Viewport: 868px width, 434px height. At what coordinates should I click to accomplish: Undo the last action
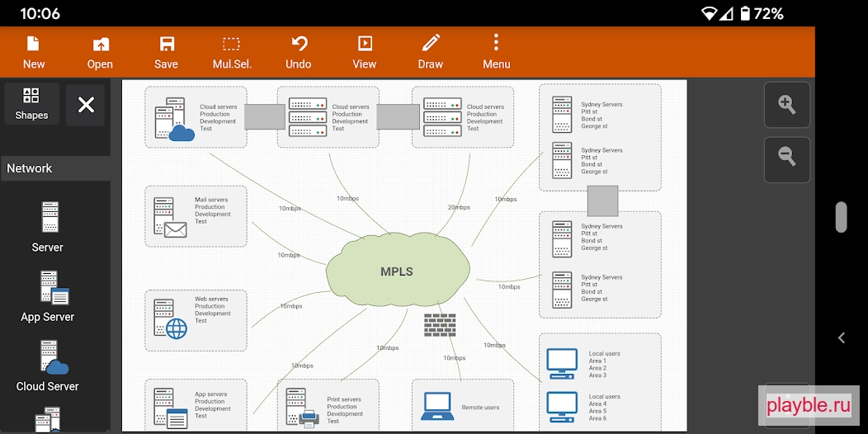point(299,53)
